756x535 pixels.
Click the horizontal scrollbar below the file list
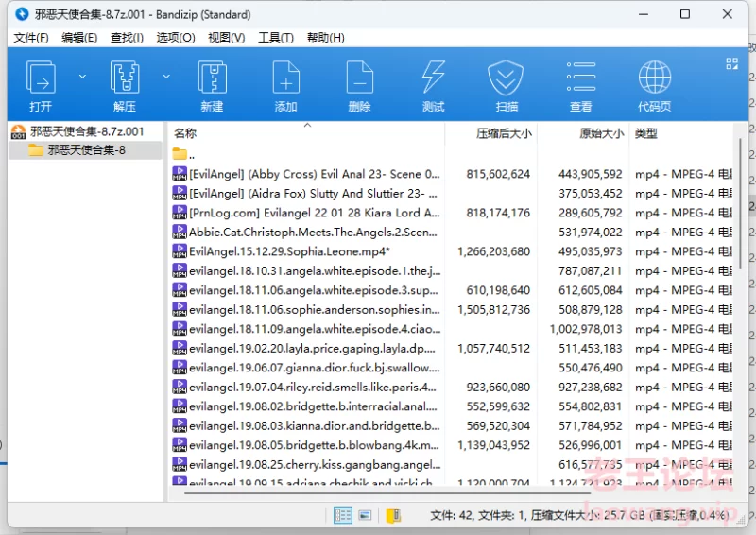point(387,493)
